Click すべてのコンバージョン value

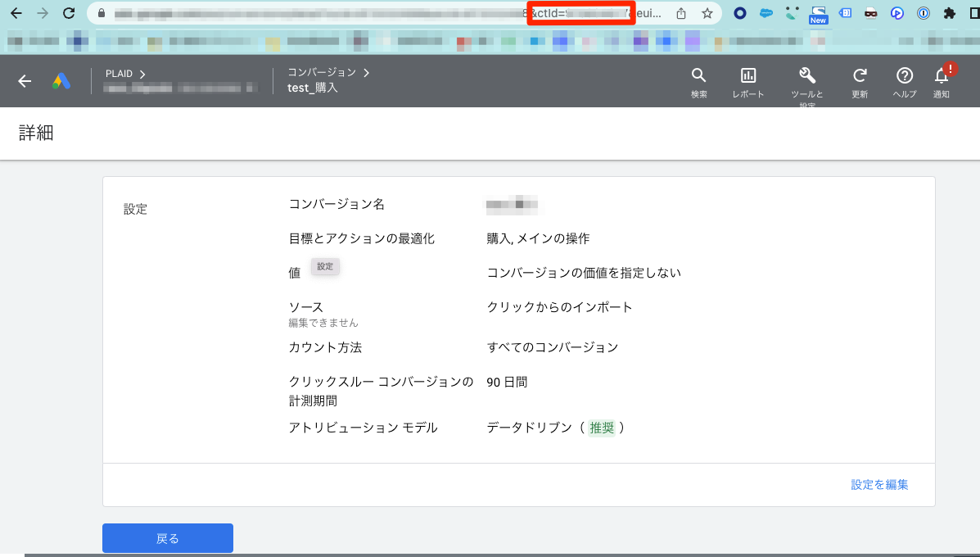[x=553, y=347]
